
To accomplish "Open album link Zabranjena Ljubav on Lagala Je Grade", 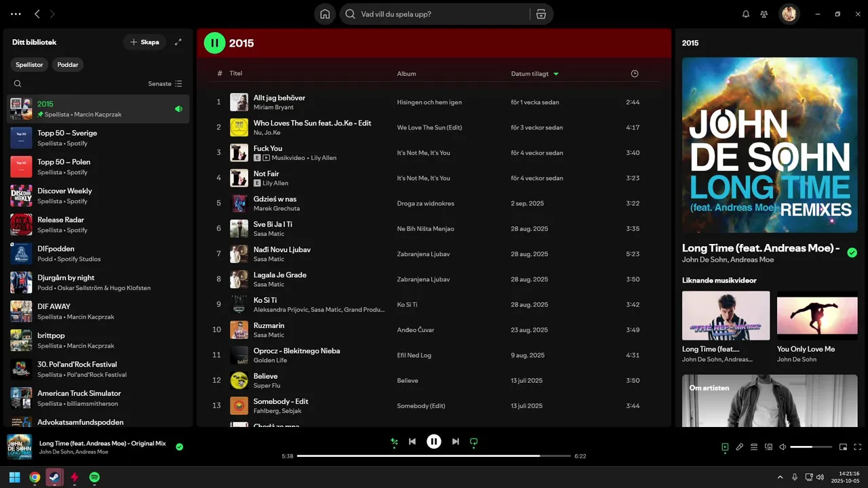I will pyautogui.click(x=423, y=279).
